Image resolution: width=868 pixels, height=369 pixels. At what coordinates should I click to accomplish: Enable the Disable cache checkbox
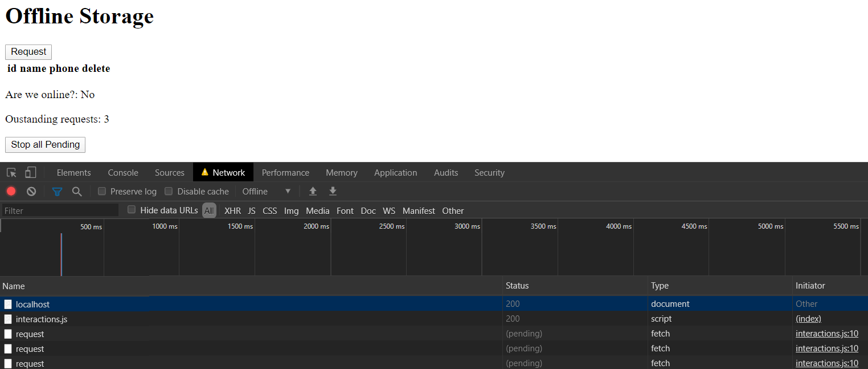point(169,192)
